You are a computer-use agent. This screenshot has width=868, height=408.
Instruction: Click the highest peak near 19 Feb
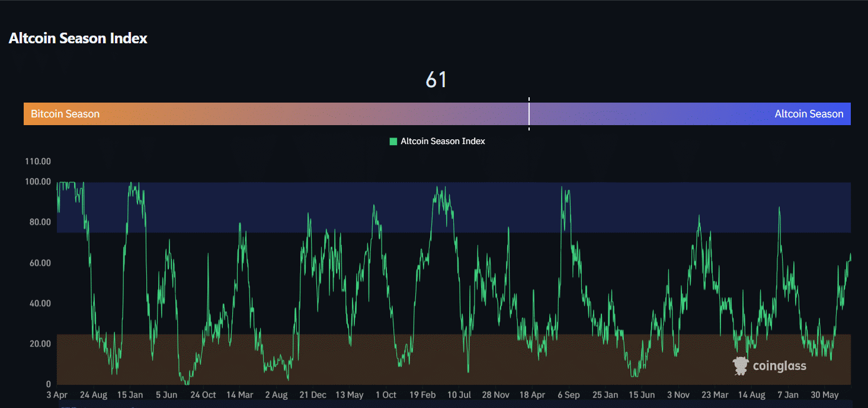(x=438, y=187)
